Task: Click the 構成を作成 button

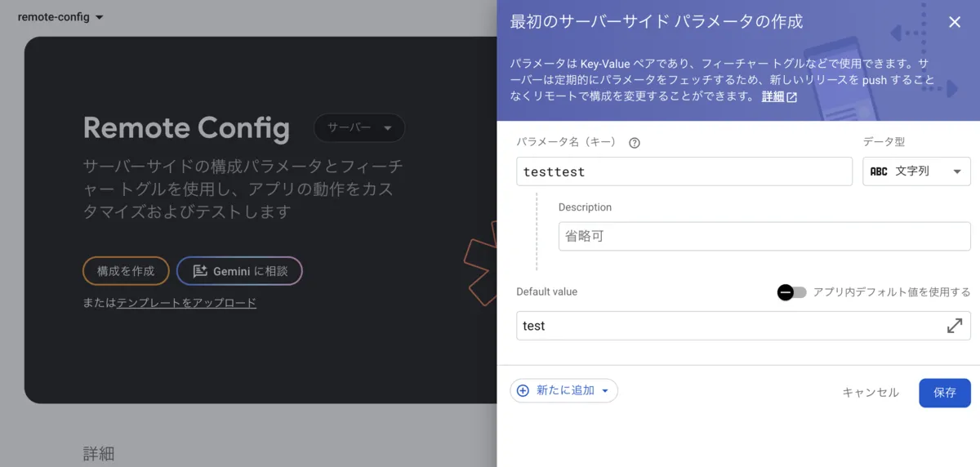Action: [126, 271]
